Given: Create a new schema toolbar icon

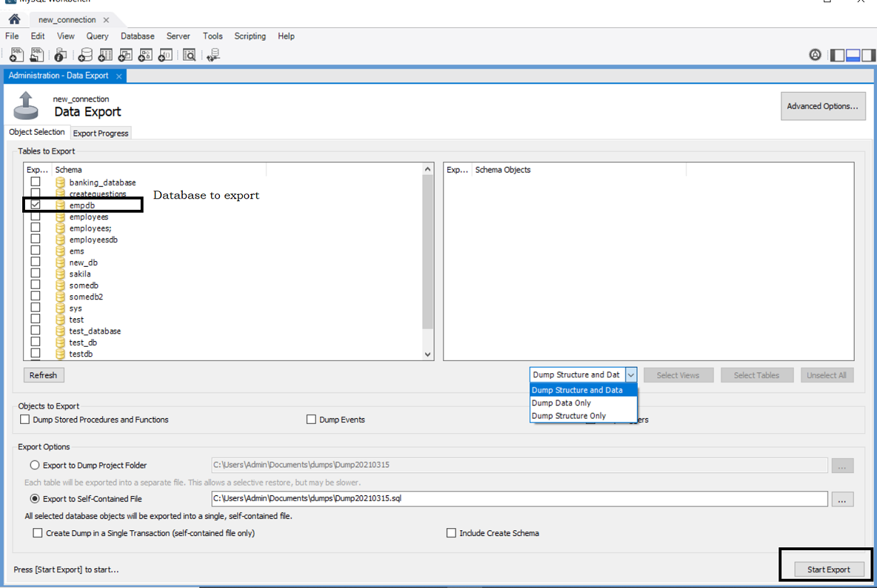Looking at the screenshot, I should click(86, 54).
